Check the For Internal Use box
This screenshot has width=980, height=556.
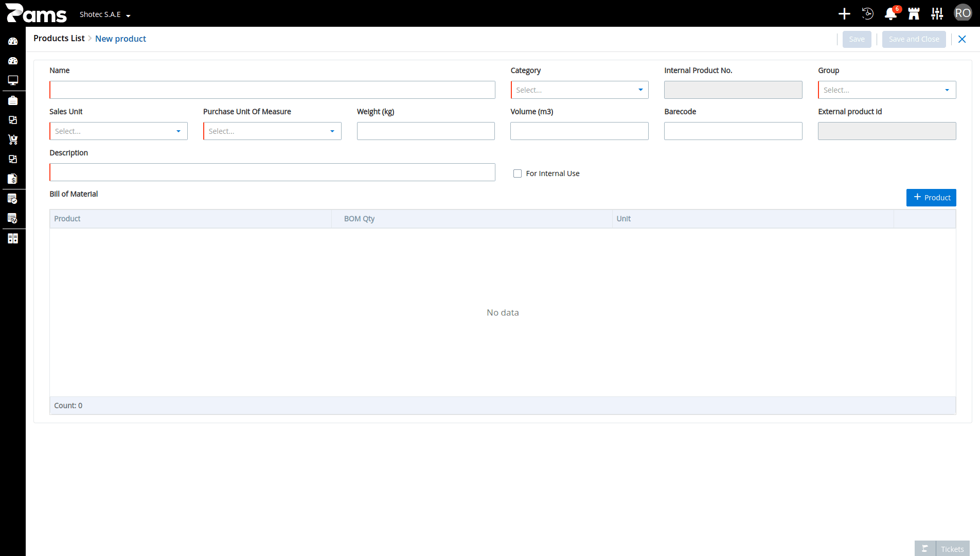coord(518,173)
